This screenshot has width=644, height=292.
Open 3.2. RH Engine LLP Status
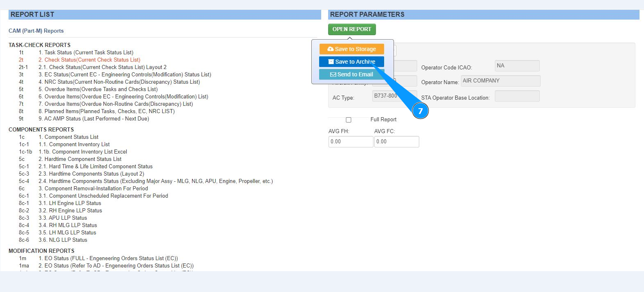[70, 210]
